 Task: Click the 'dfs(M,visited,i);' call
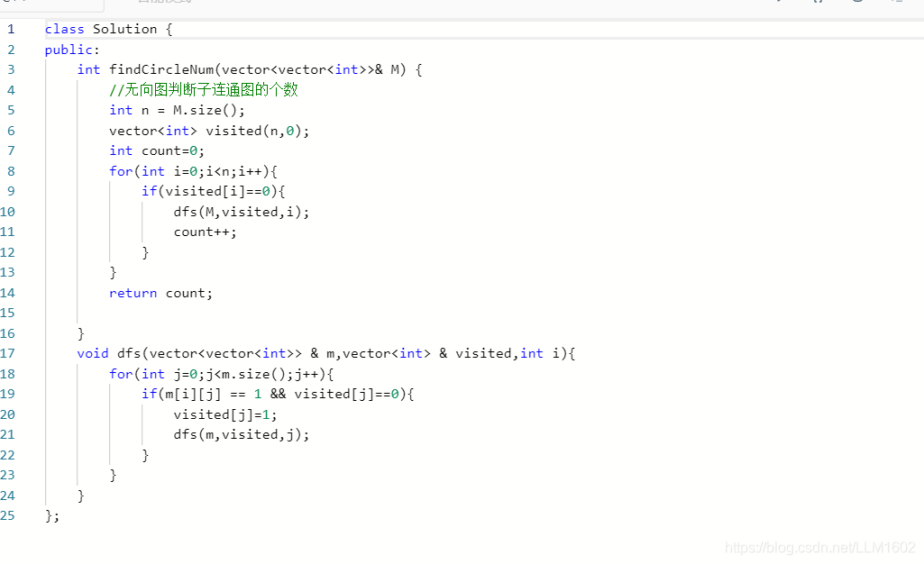tap(241, 212)
